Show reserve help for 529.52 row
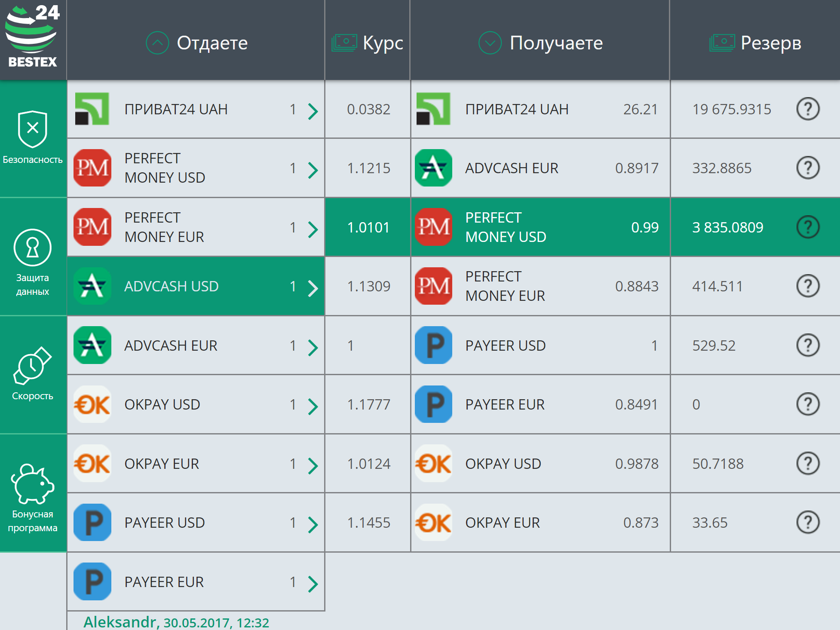Viewport: 840px width, 630px height. click(808, 345)
